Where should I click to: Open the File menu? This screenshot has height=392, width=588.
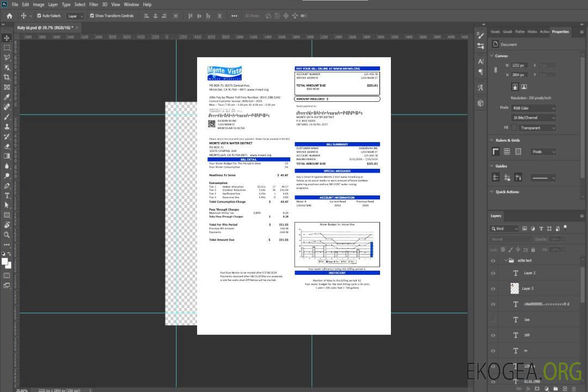pos(15,4)
